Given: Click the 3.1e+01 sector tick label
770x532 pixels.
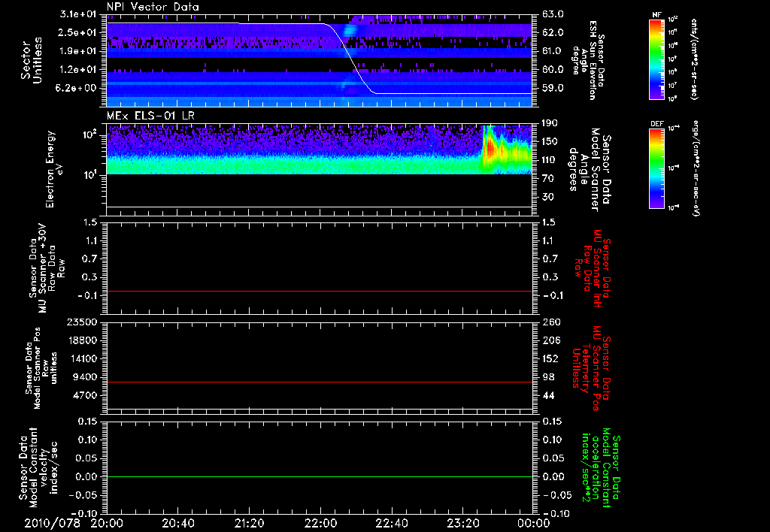Looking at the screenshot, I should point(78,14).
